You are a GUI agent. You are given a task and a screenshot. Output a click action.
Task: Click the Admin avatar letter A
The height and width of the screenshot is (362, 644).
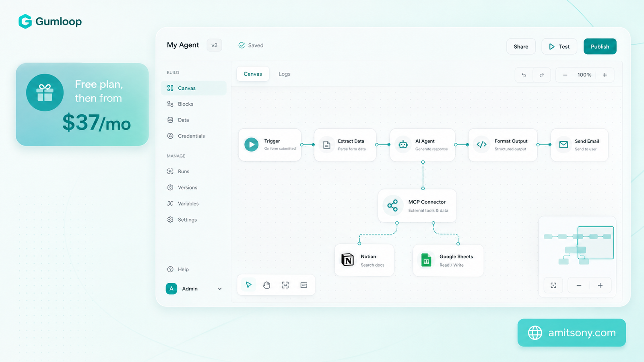[x=171, y=288]
